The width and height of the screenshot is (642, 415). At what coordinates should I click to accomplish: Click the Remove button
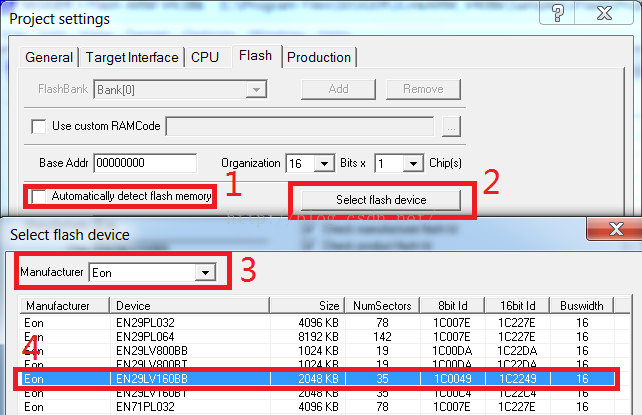(x=423, y=89)
